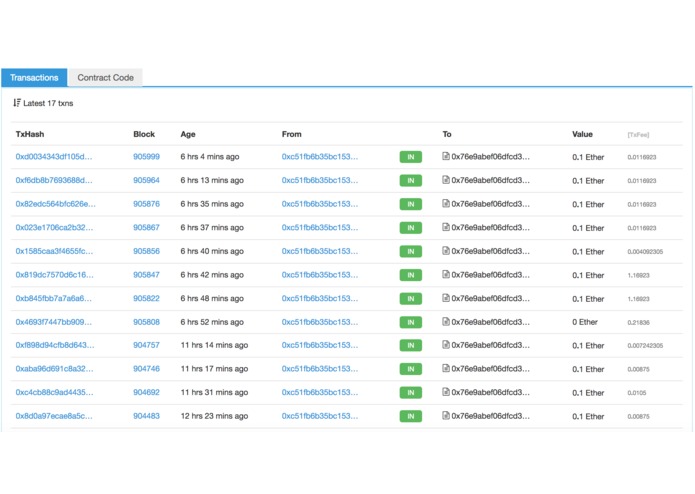Viewport: 695px width, 494px height.
Task: Open From address in 12 hrs 23 mins row
Action: click(x=320, y=416)
